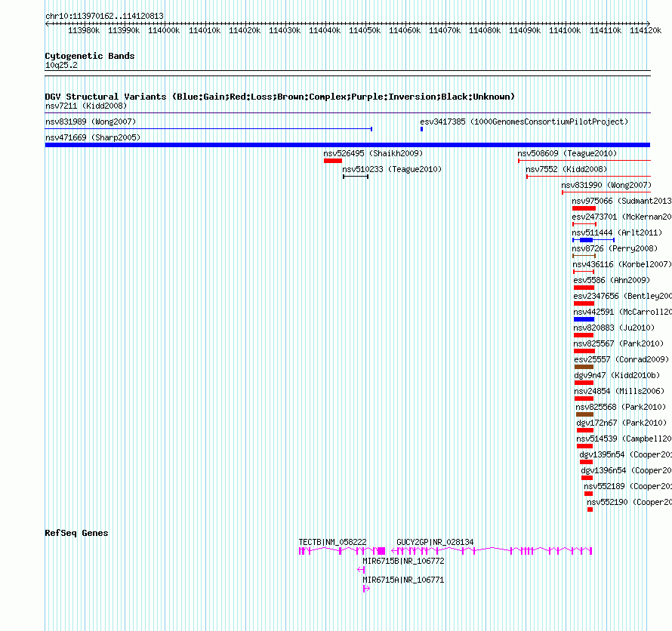
Task: Open esv3417385 1000GenomesConsortiumPilotProject label
Action: pos(524,122)
